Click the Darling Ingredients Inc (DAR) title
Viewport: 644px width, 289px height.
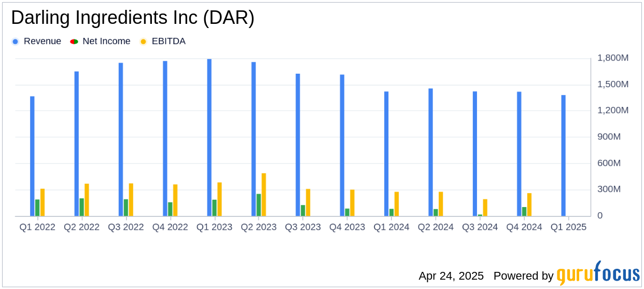pos(133,18)
